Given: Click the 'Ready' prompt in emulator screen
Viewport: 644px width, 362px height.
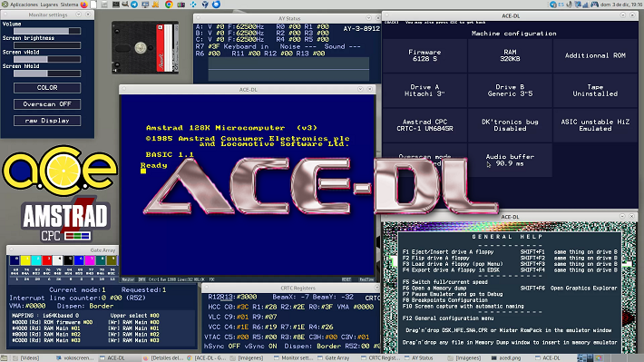Looking at the screenshot, I should point(154,166).
